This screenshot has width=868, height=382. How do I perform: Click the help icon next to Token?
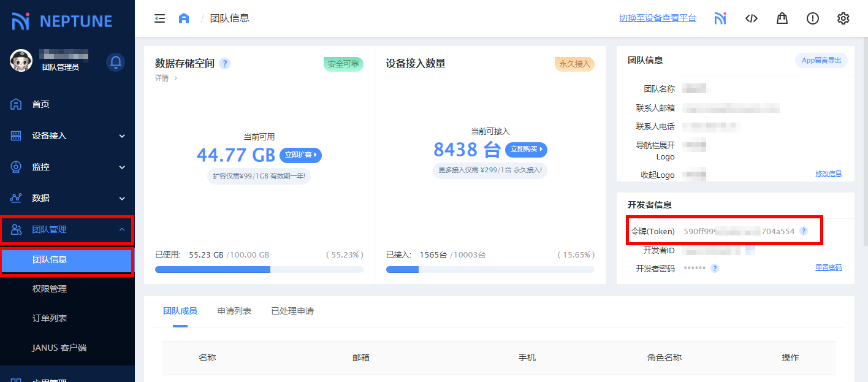click(x=803, y=231)
